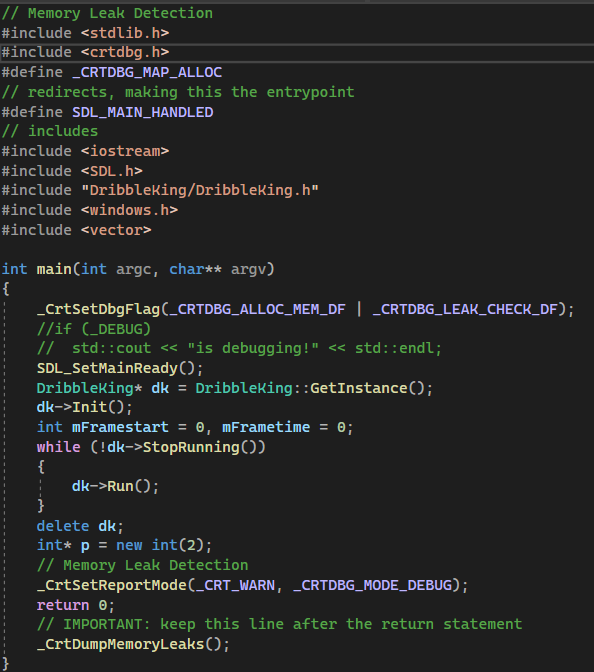Viewport: 594px width, 672px height.
Task: Click the _CRTDBG_MAP_ALLOC macro name
Action: pyautogui.click(x=147, y=72)
